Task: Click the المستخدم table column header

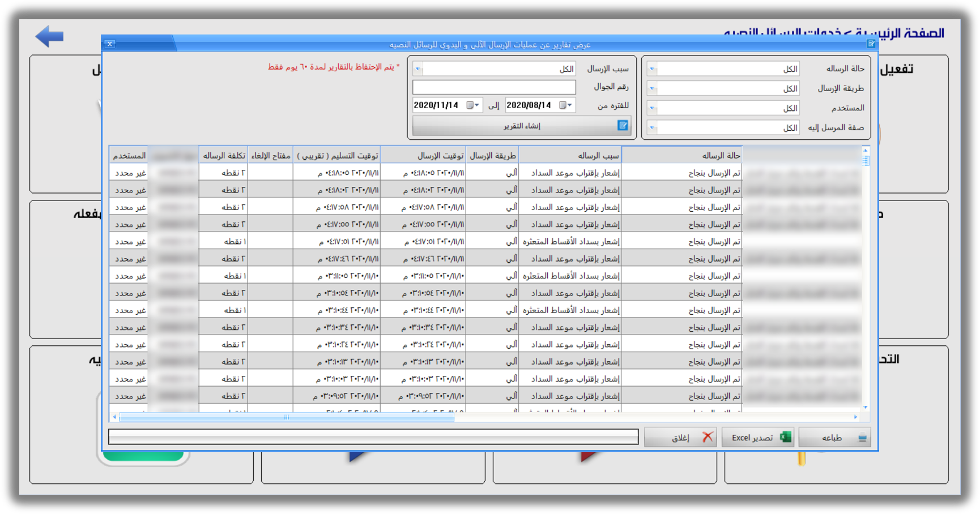Action: pyautogui.click(x=129, y=156)
